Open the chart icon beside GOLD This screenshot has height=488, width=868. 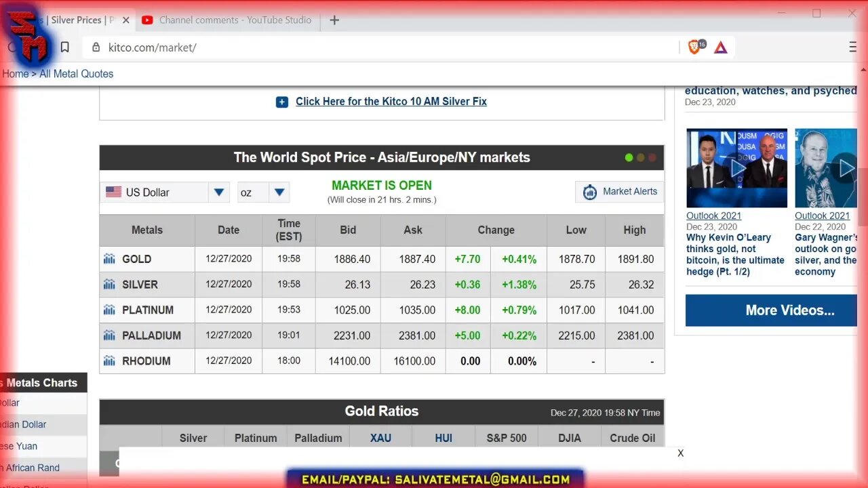[x=109, y=259]
